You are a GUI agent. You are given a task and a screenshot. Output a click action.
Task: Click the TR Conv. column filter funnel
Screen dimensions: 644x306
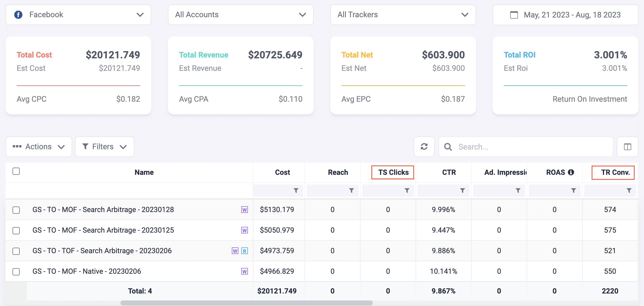click(x=629, y=191)
